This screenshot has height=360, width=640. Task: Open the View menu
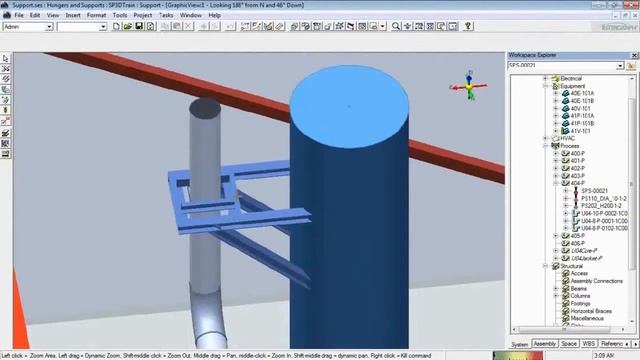pyautogui.click(x=53, y=16)
